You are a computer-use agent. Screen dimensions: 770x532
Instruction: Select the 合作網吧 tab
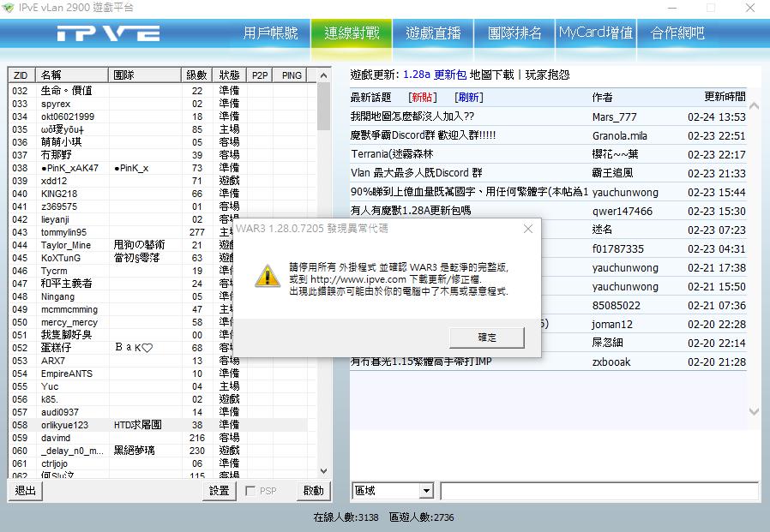pos(677,33)
